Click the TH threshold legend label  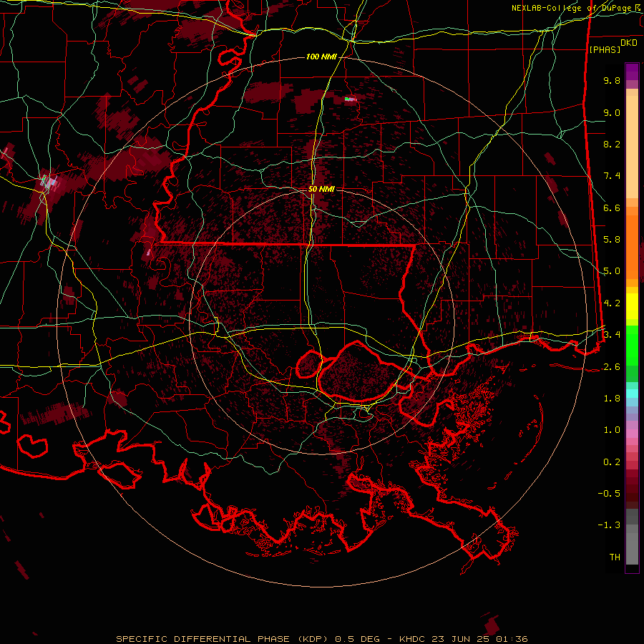(615, 557)
